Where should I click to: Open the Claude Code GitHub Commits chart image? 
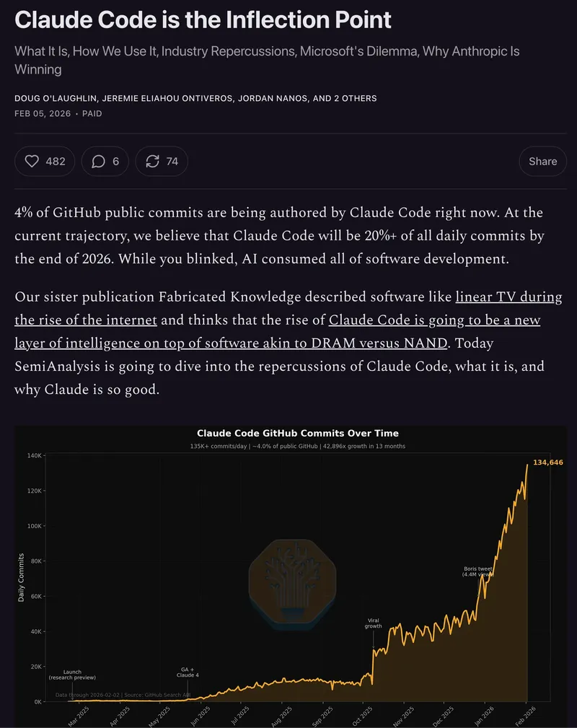pos(288,577)
